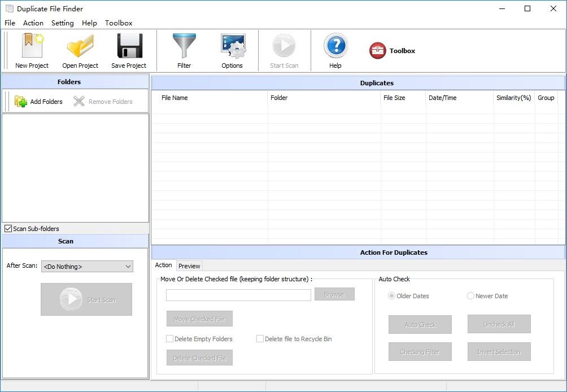
Task: Enable the Delete Empty Folders checkbox
Action: (169, 339)
